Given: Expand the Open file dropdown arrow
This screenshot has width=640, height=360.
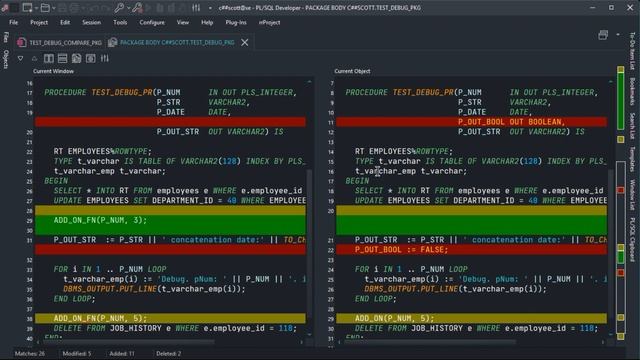Looking at the screenshot, I should coord(53,8).
